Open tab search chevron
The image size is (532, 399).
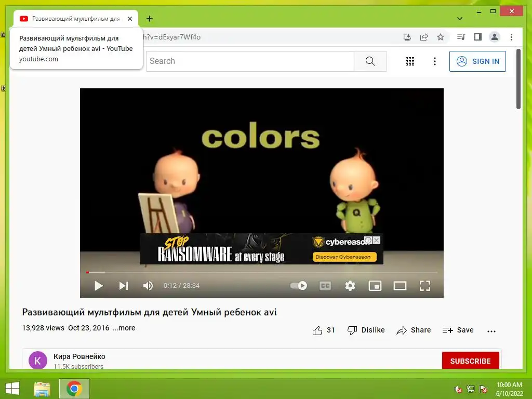(x=460, y=19)
